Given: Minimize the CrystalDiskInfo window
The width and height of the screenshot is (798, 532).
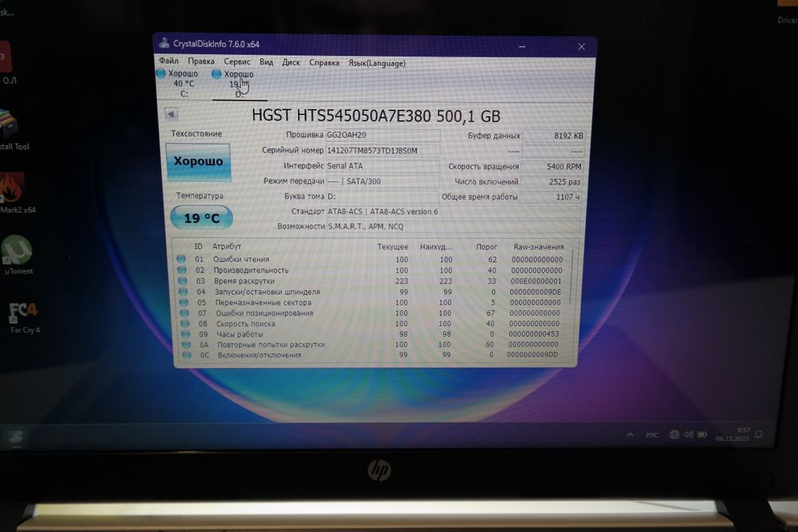Looking at the screenshot, I should coord(522,46).
